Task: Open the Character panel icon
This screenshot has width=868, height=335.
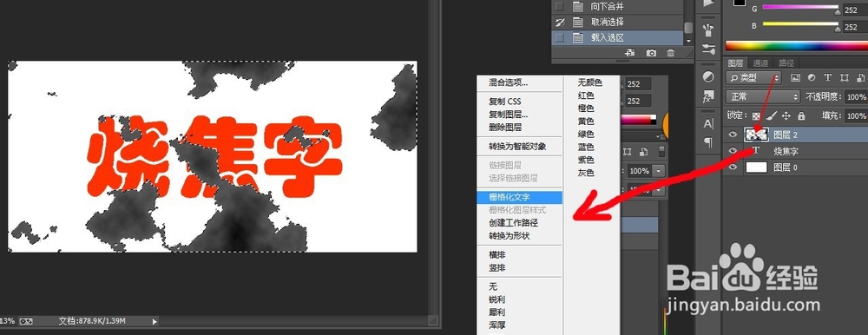Action: (708, 124)
